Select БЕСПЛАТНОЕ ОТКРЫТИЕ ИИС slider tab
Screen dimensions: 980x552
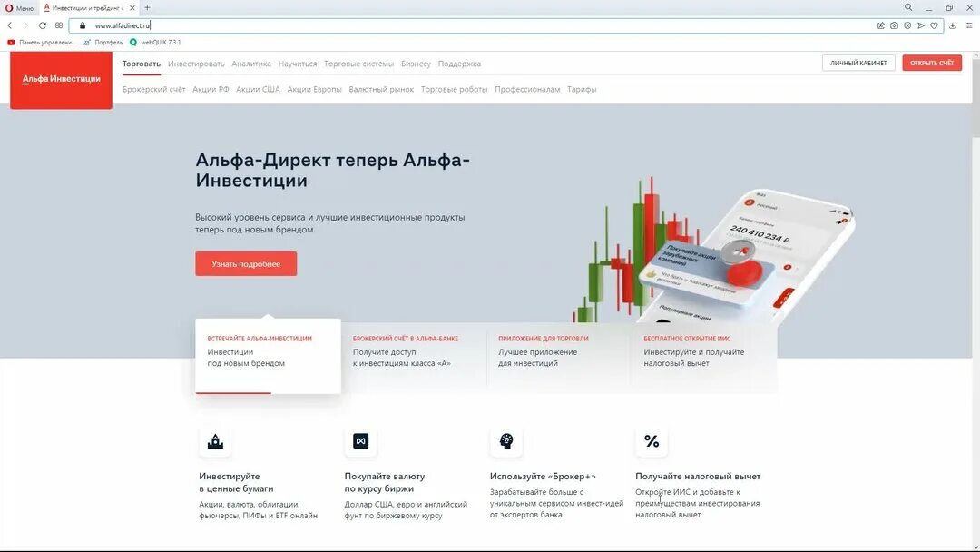click(704, 356)
